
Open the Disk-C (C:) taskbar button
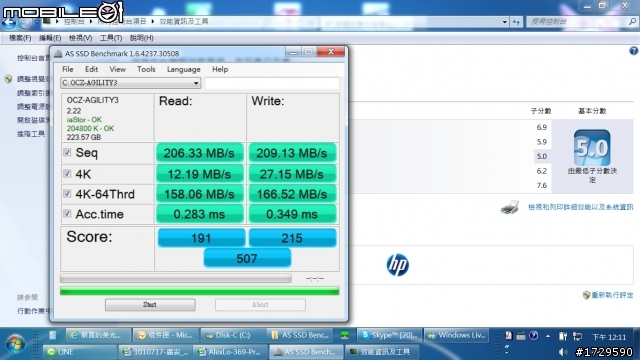[x=233, y=336]
